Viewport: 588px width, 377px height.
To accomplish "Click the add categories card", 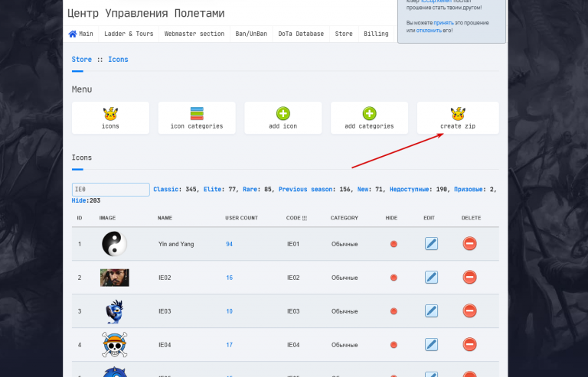I will click(369, 118).
